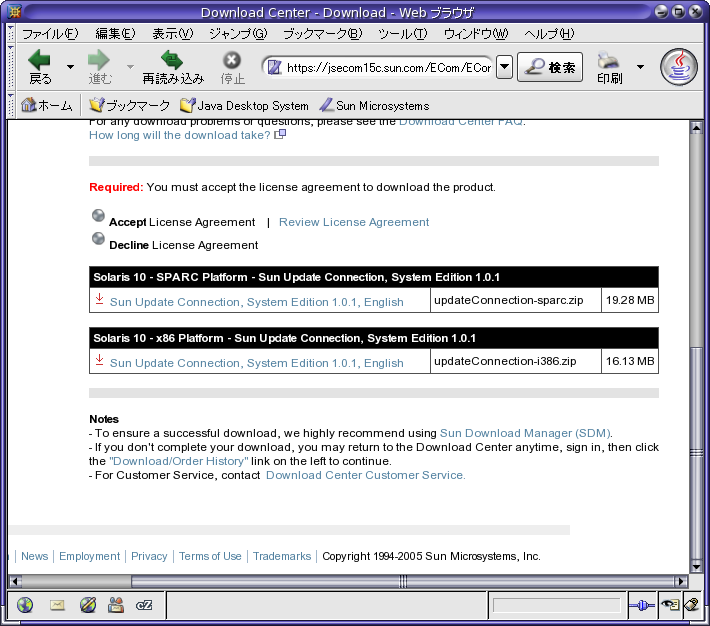
Task: Click the IRC chat icon in status bar
Action: [144, 605]
